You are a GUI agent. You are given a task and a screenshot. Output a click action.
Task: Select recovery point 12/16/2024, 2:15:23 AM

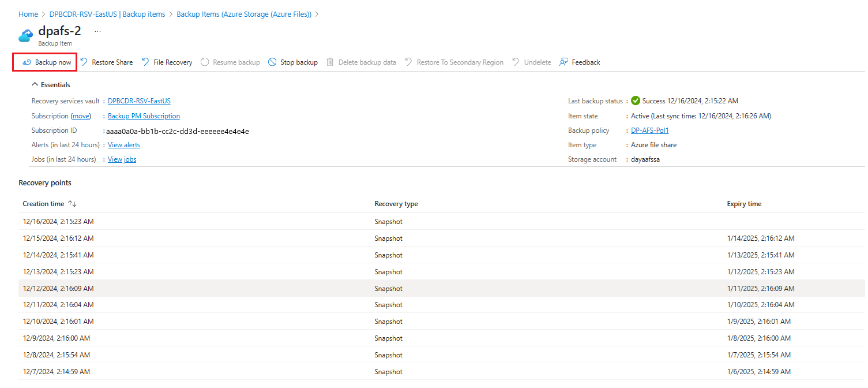pyautogui.click(x=442, y=222)
